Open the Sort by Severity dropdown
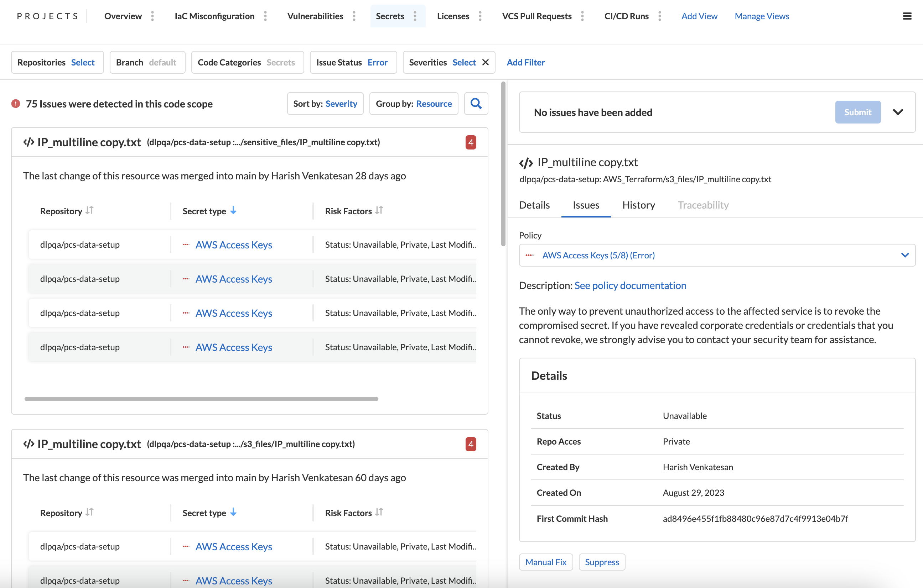This screenshot has height=588, width=923. pos(325,104)
